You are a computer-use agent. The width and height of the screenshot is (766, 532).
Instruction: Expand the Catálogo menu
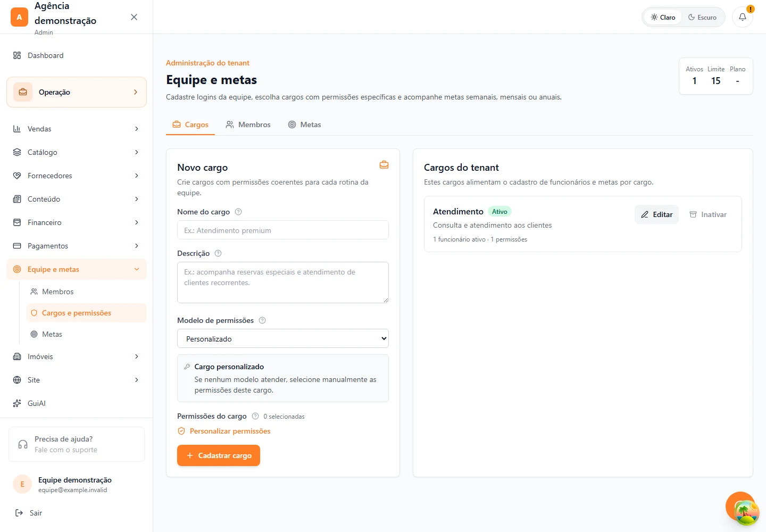pyautogui.click(x=77, y=152)
